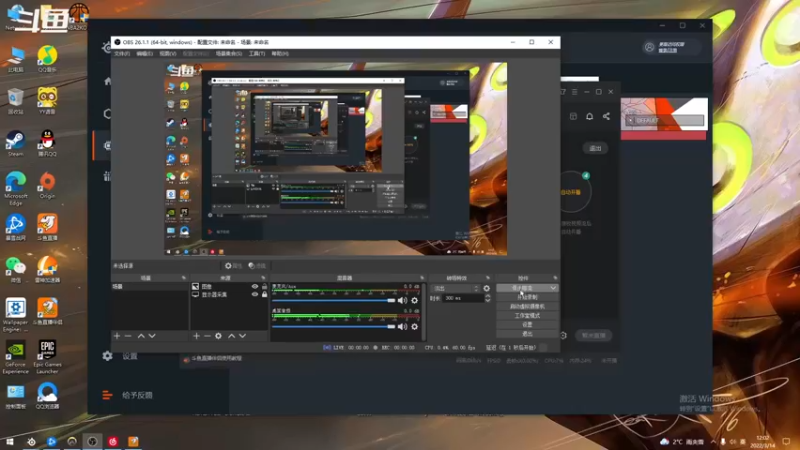The height and width of the screenshot is (450, 800).
Task: Open the settings gear in background app sidebar
Action: pyautogui.click(x=107, y=356)
